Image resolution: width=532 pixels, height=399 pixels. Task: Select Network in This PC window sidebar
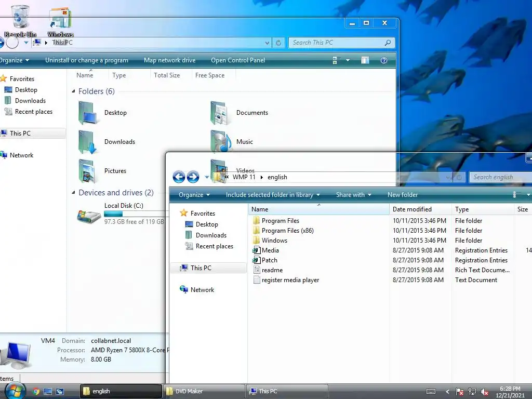[x=17, y=155]
